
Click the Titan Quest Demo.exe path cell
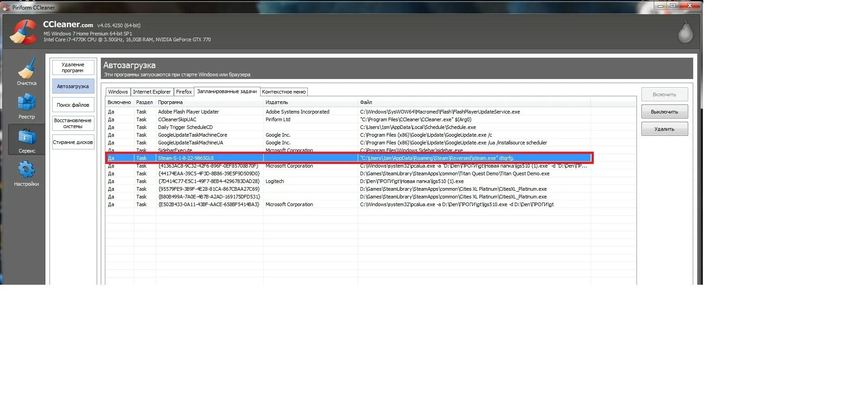(454, 173)
